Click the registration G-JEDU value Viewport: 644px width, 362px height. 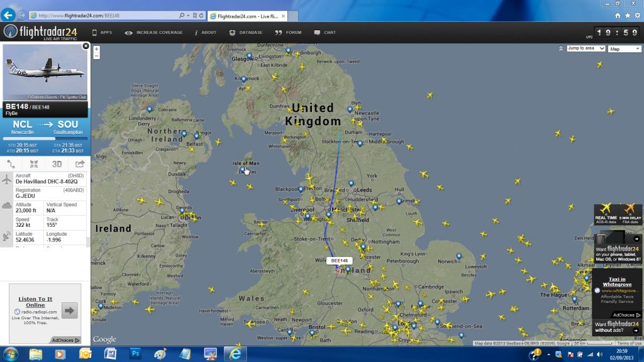tap(25, 196)
